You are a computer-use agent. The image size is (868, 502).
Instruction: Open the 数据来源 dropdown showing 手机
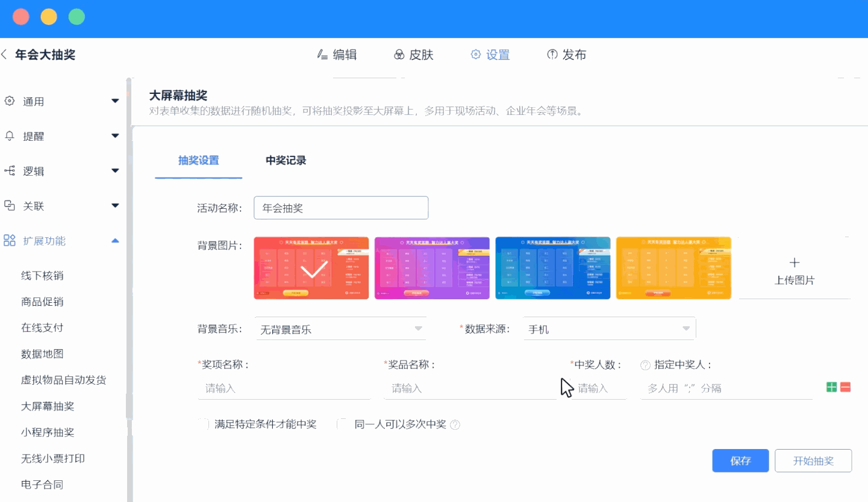609,329
